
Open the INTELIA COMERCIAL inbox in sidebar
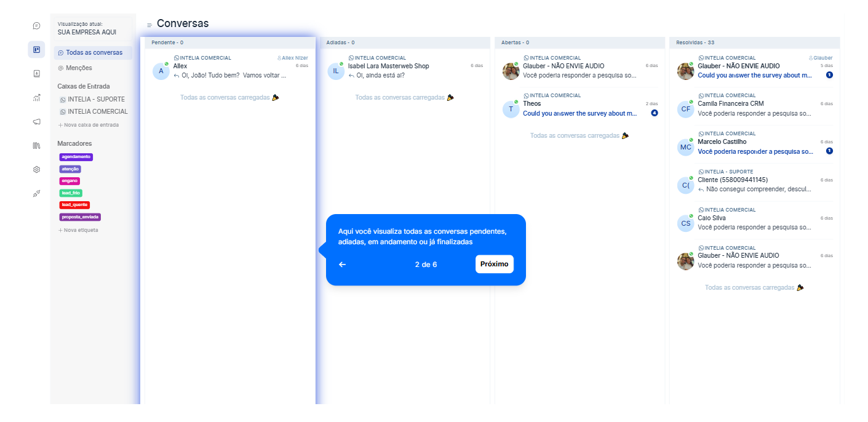(94, 112)
